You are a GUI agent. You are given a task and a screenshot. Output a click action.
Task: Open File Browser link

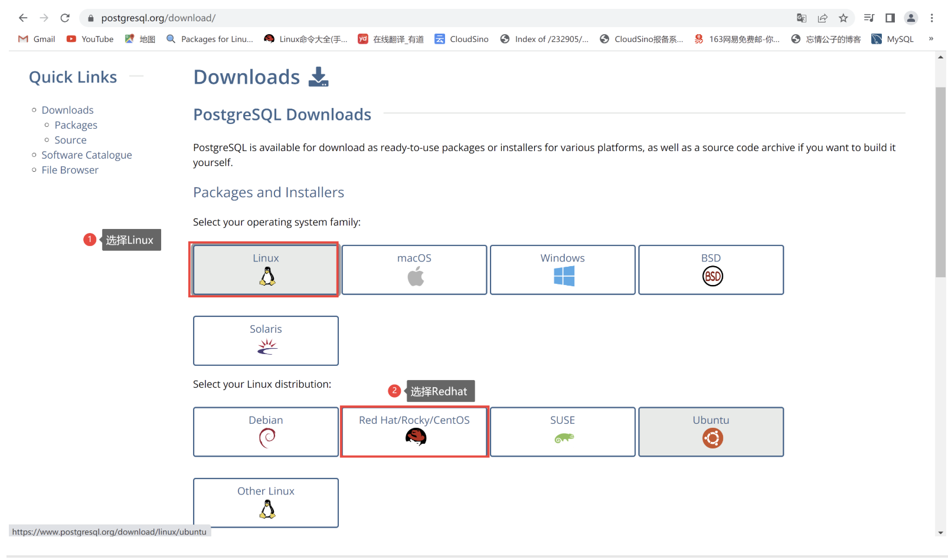[70, 170]
